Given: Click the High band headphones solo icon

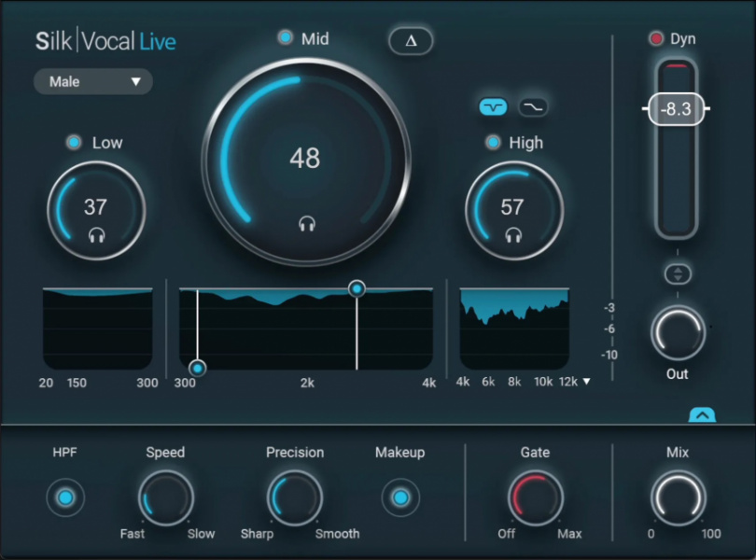Looking at the screenshot, I should pos(512,235).
